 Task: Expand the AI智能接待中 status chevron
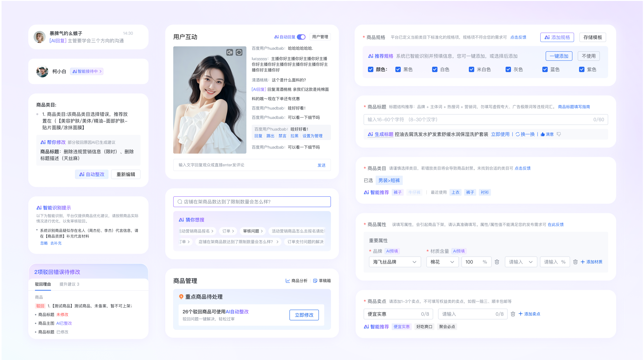click(100, 71)
